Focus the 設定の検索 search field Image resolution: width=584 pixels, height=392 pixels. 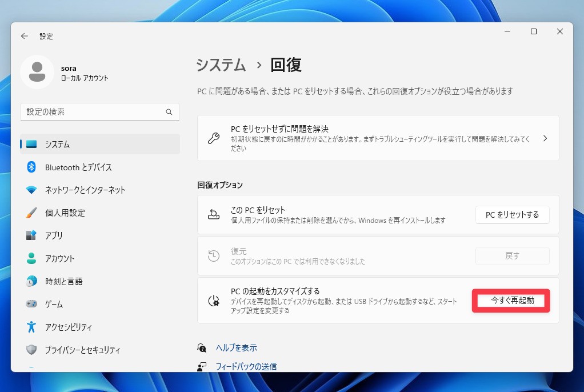(x=100, y=112)
